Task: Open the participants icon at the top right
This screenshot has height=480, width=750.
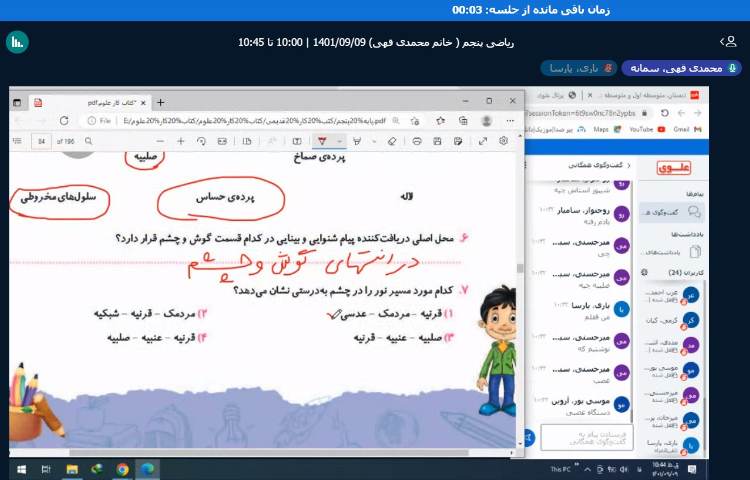Action: click(x=728, y=42)
